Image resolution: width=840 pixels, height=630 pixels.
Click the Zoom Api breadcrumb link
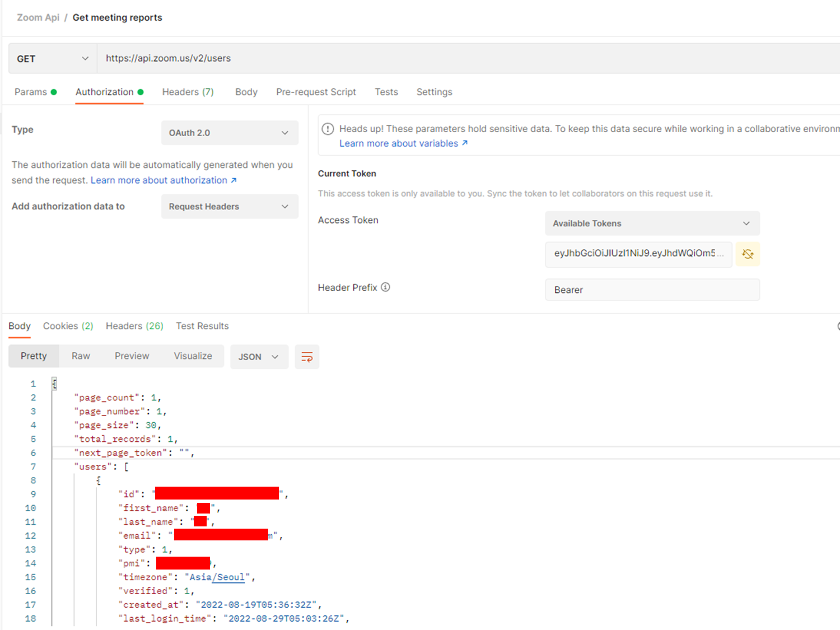(38, 17)
